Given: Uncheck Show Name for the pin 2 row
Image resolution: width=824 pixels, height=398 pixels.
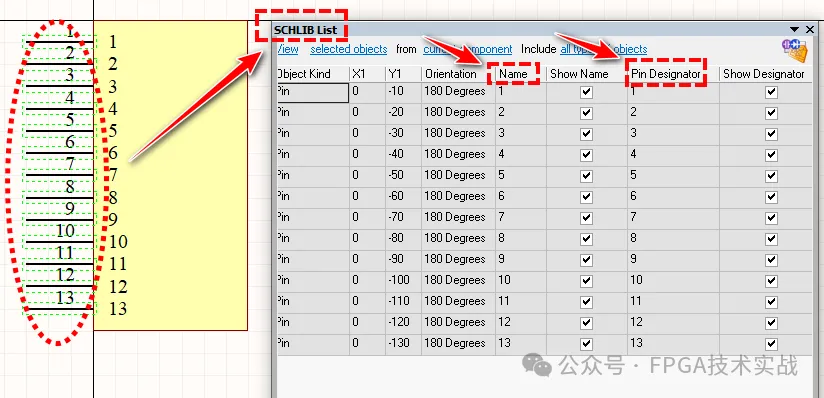Looking at the screenshot, I should click(x=586, y=114).
